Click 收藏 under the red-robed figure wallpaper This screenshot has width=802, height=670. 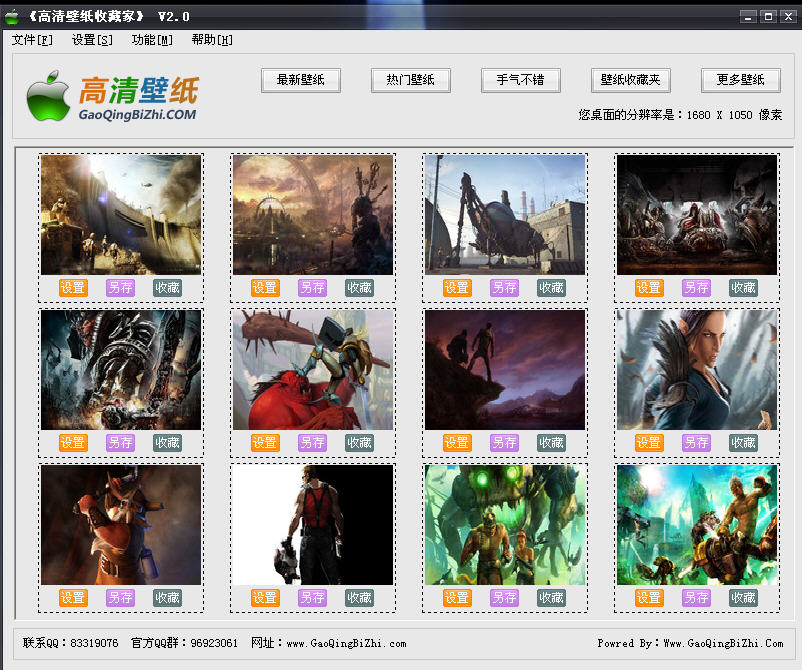point(743,288)
